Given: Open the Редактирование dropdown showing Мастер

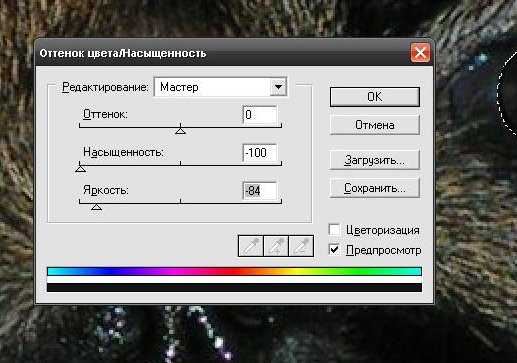Looking at the screenshot, I should point(220,87).
